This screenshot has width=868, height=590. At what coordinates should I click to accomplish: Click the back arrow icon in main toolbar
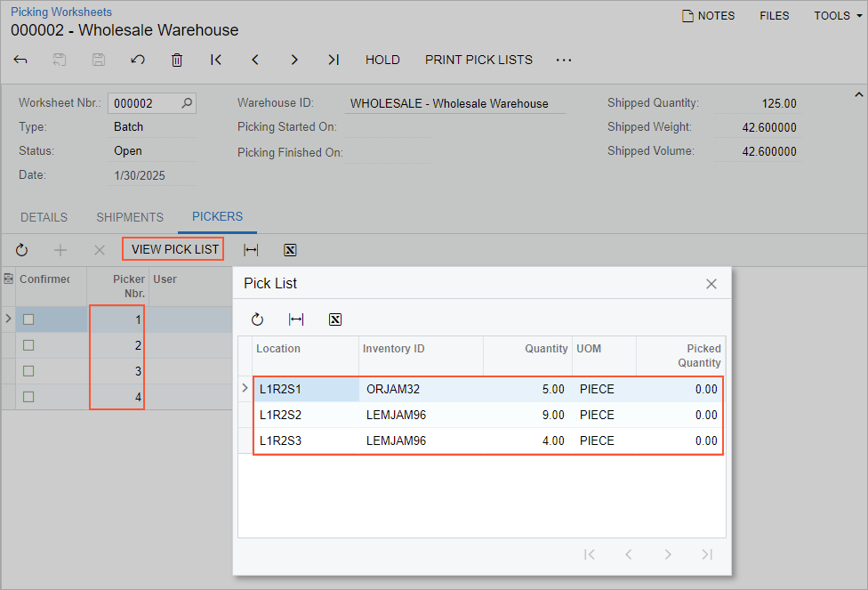point(20,60)
